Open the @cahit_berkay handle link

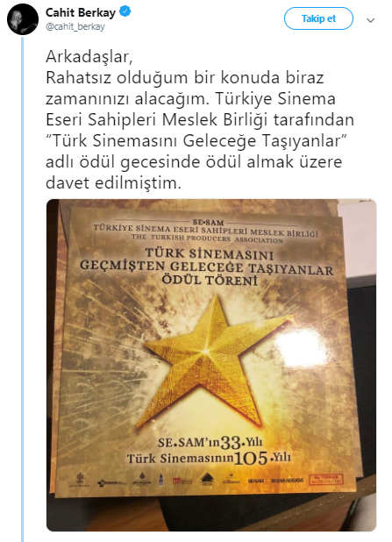(75, 27)
